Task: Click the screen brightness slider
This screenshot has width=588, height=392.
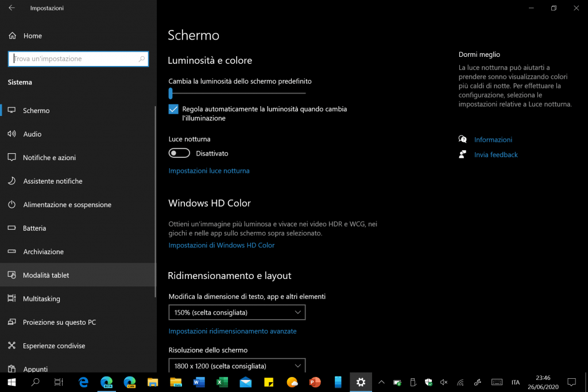Action: click(237, 93)
